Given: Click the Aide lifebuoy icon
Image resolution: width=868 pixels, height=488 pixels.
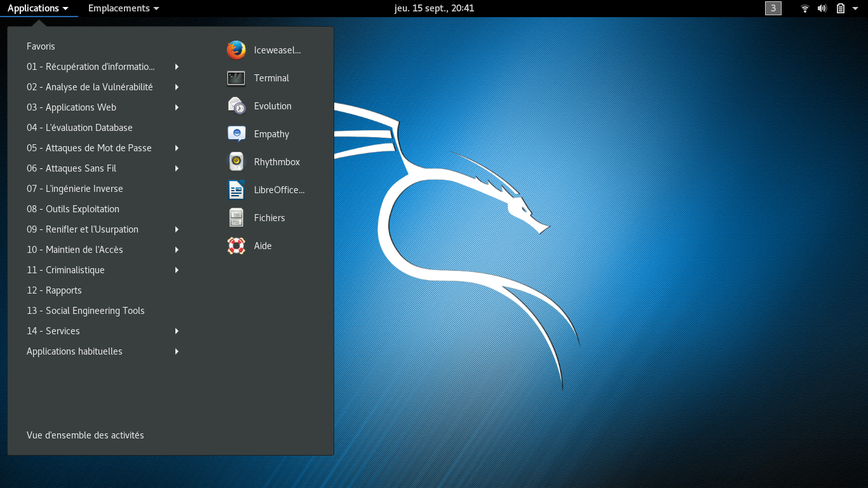Looking at the screenshot, I should (236, 246).
